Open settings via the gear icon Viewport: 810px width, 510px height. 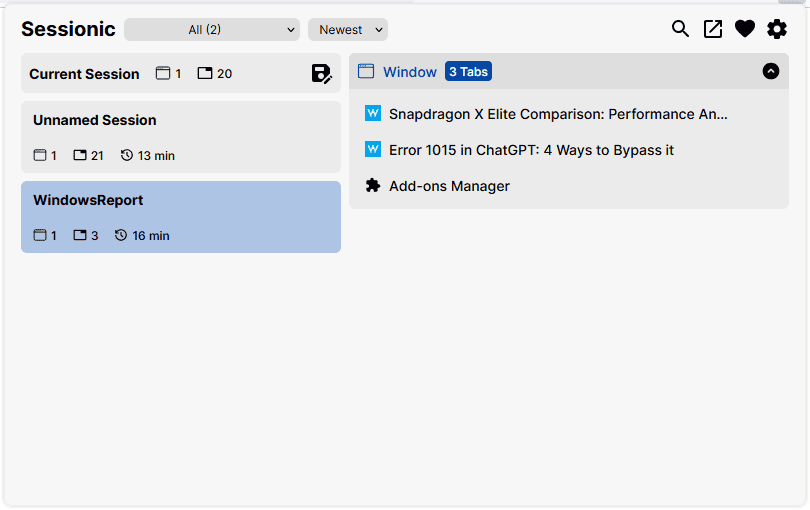click(x=777, y=29)
